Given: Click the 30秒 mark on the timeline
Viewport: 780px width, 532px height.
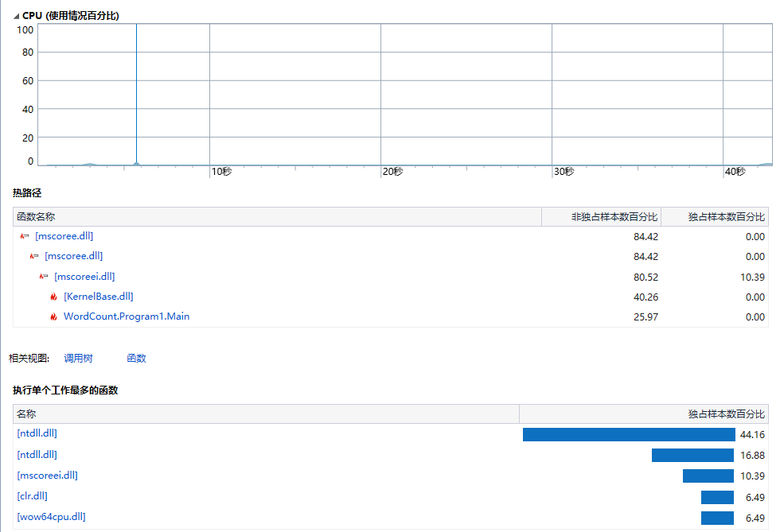Looking at the screenshot, I should [564, 172].
